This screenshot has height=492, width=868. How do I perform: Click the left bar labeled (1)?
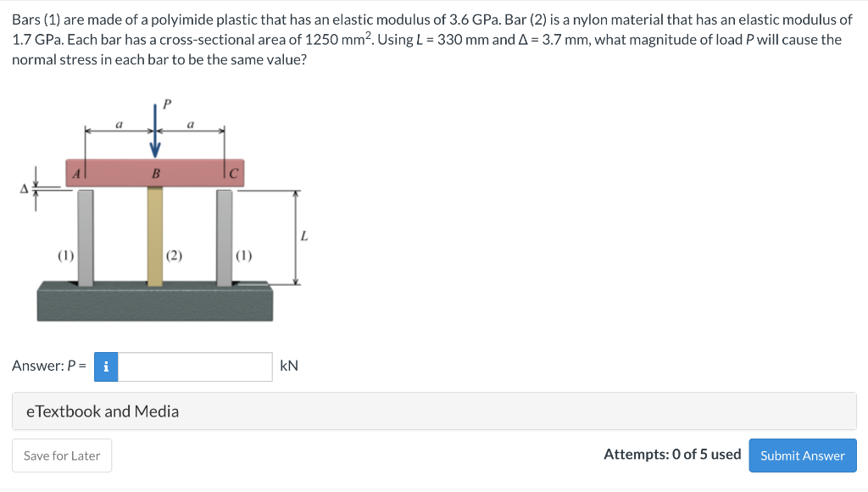click(85, 238)
